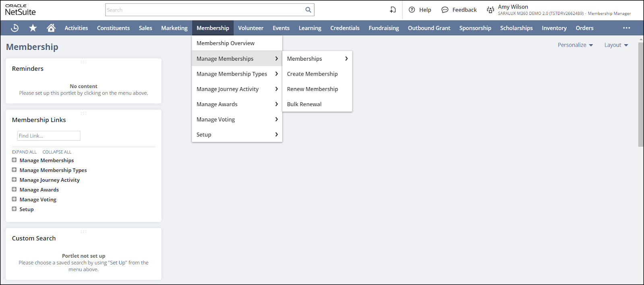Image resolution: width=644 pixels, height=285 pixels.
Task: Open the Layout dropdown
Action: point(616,45)
